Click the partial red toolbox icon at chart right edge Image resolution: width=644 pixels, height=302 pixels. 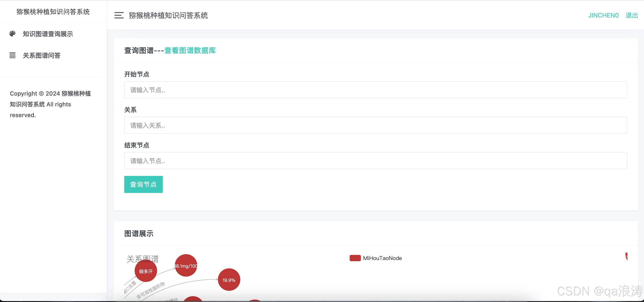coord(626,256)
